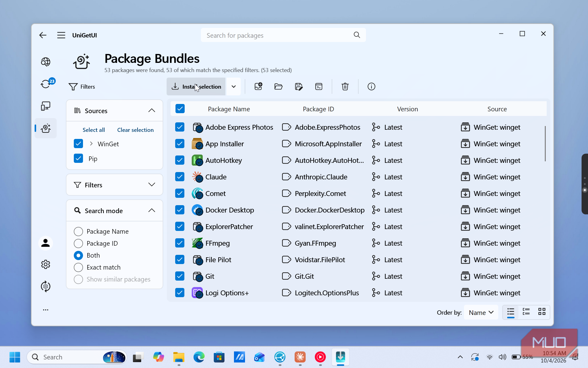Click the Select all link in Sources
Image resolution: width=588 pixels, height=368 pixels.
pyautogui.click(x=94, y=130)
